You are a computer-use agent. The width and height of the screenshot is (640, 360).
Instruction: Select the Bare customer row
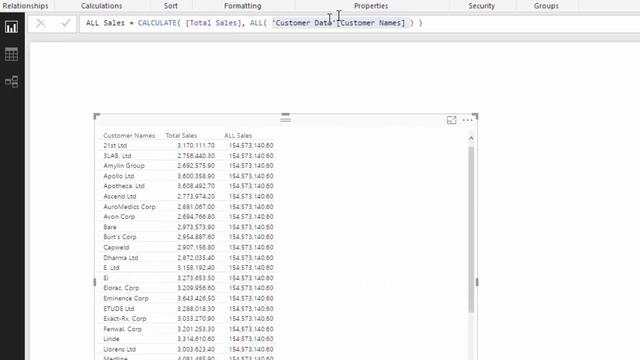[x=188, y=227]
